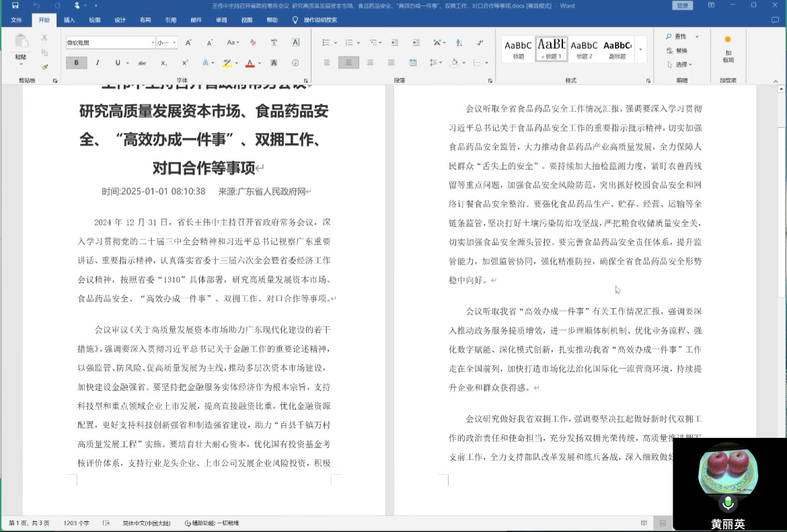Click the Save icon in title bar
This screenshot has height=532, width=787.
click(x=15, y=6)
